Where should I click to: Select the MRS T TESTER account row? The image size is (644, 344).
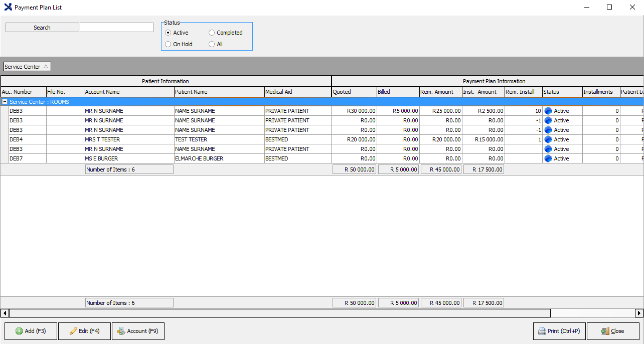[x=103, y=139]
